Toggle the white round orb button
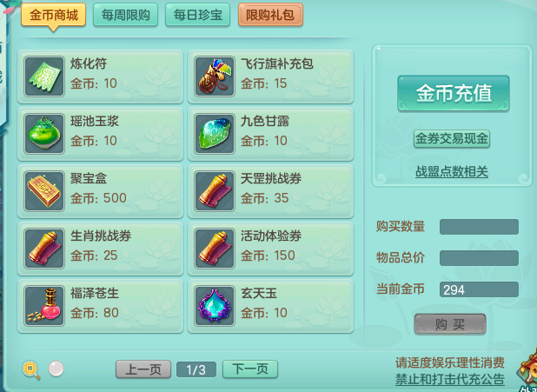 [x=56, y=369]
